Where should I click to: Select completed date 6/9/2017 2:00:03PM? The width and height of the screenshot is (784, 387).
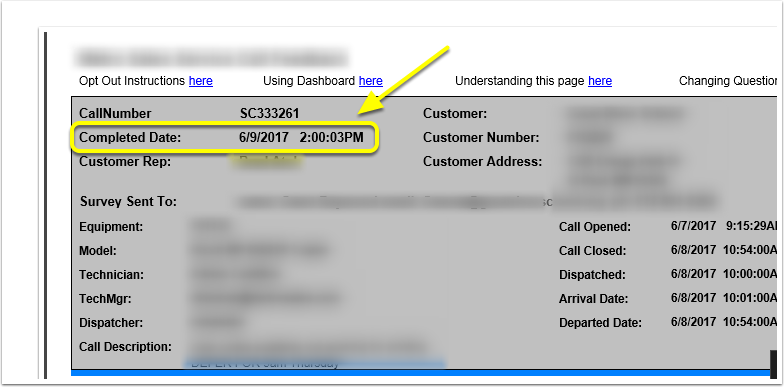coord(302,138)
